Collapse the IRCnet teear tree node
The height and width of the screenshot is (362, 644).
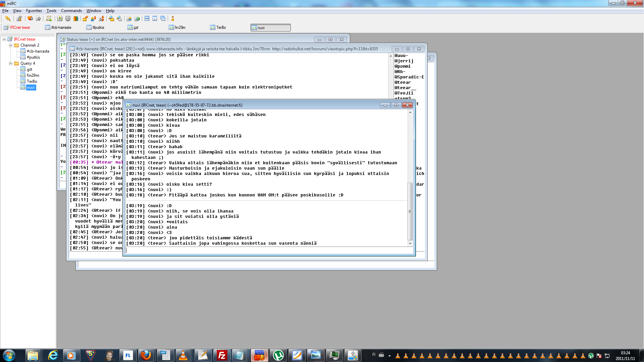pos(4,39)
